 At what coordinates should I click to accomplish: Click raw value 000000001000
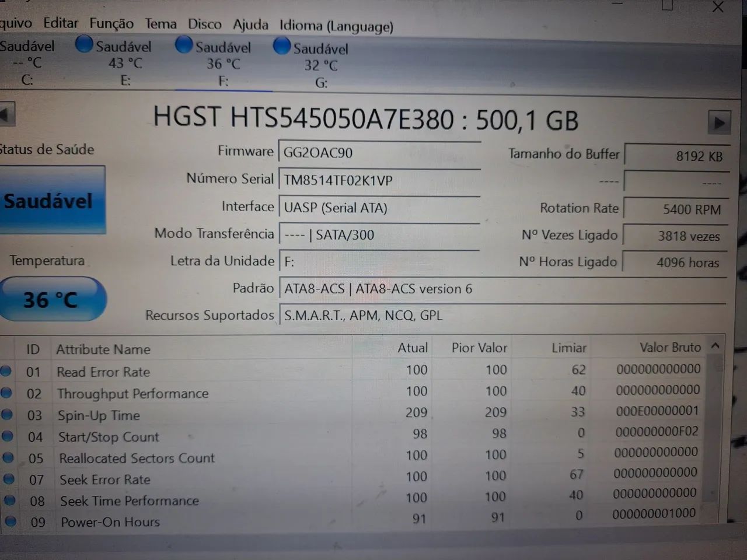click(654, 513)
